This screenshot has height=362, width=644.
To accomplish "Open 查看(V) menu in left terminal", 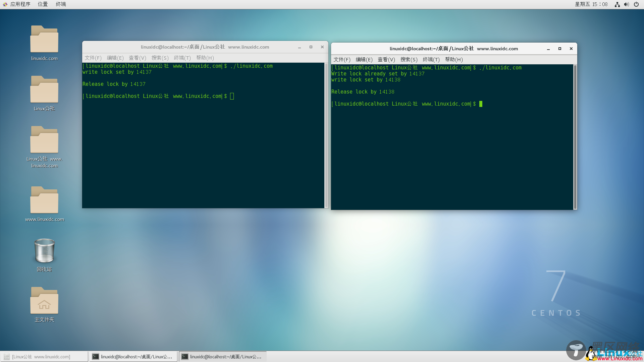I will click(x=138, y=58).
